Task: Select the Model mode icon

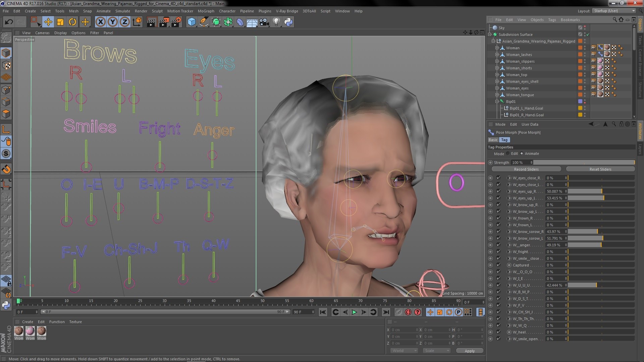Action: pos(6,53)
